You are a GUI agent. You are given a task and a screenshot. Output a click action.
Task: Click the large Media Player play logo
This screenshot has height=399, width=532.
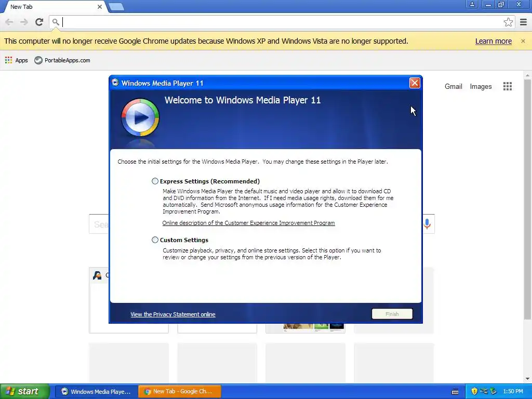coord(140,117)
